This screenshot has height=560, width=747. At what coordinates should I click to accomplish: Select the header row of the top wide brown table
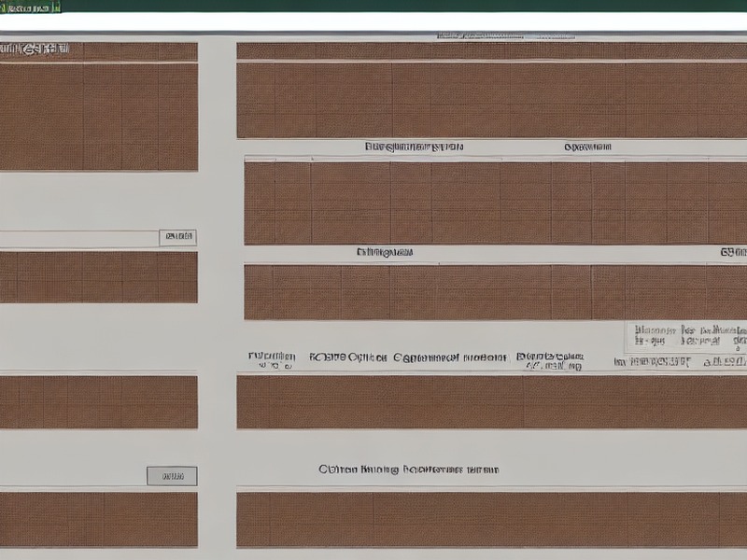(x=492, y=51)
